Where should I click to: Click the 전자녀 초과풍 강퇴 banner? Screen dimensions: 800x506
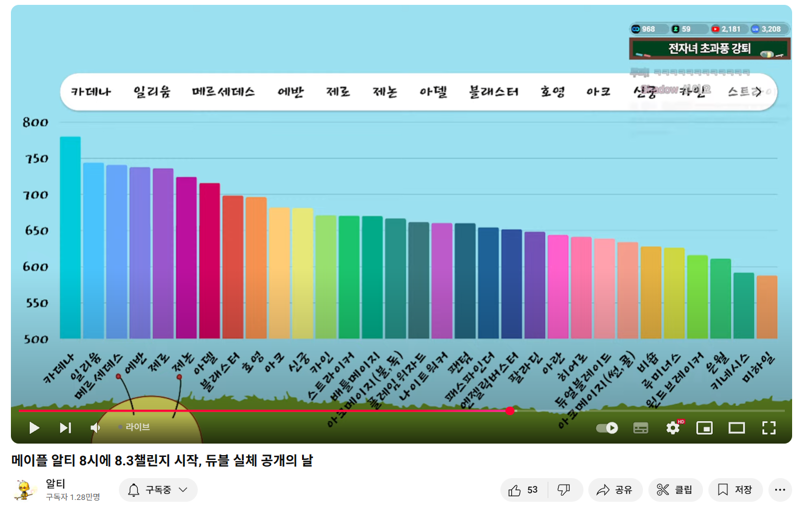[710, 49]
